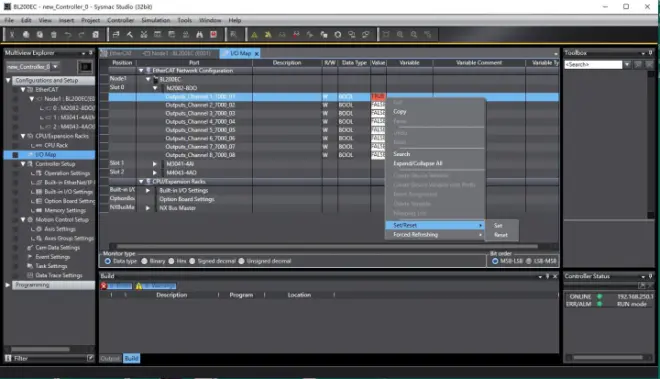This screenshot has width=660, height=379.
Task: Collapse the CPU/Expansion Racks explorer node
Action: pyautogui.click(x=23, y=136)
